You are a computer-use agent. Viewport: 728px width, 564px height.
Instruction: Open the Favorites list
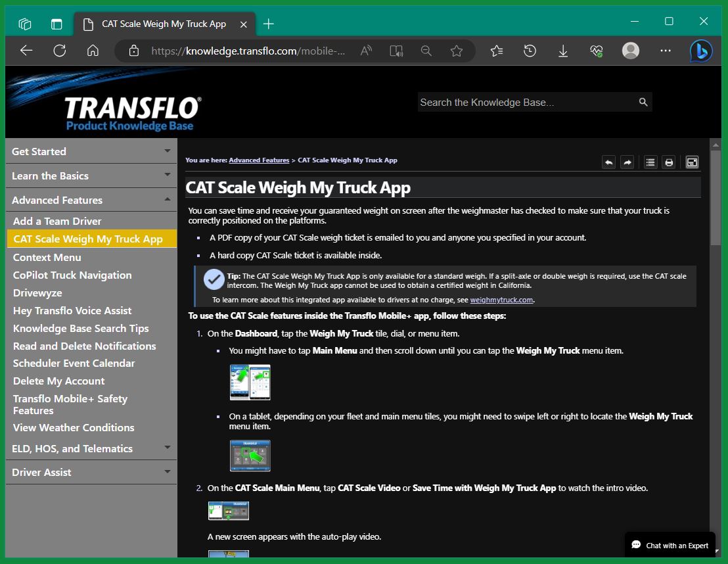point(497,51)
